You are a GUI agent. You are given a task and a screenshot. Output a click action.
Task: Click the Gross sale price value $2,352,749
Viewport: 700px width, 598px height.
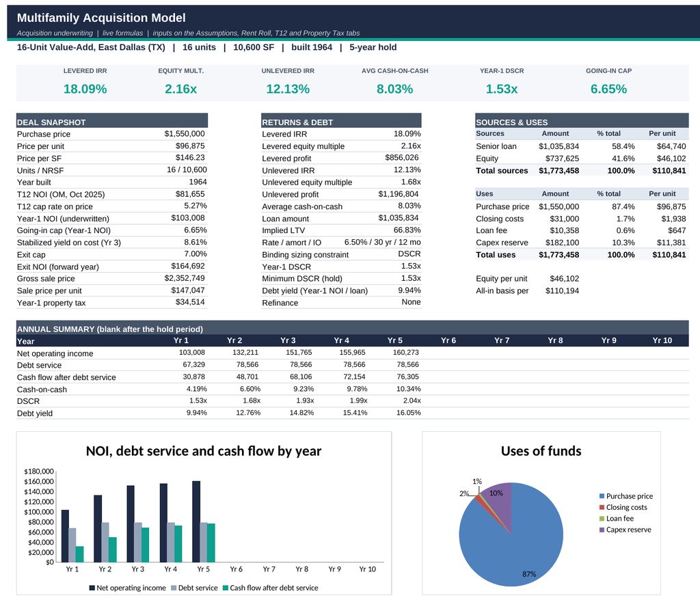pos(185,278)
